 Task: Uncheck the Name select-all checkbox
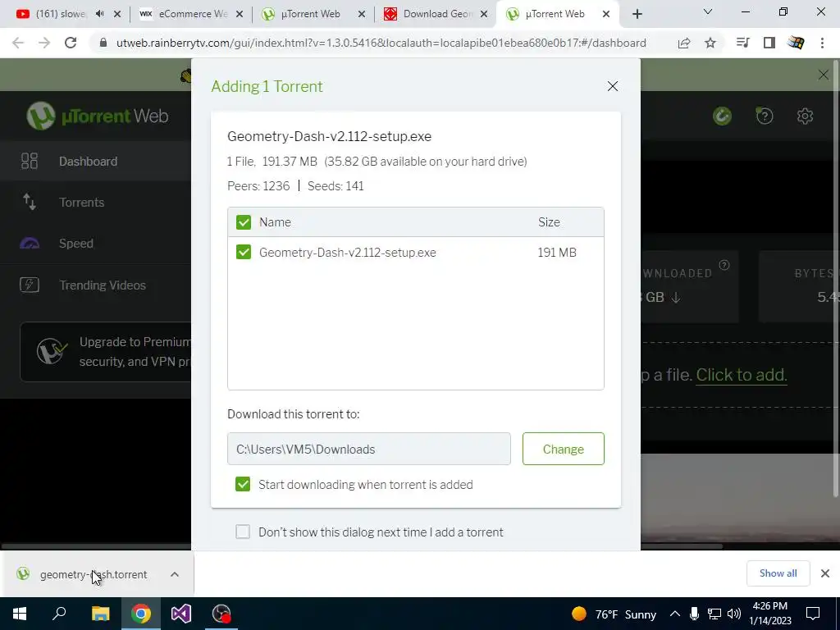[243, 222]
